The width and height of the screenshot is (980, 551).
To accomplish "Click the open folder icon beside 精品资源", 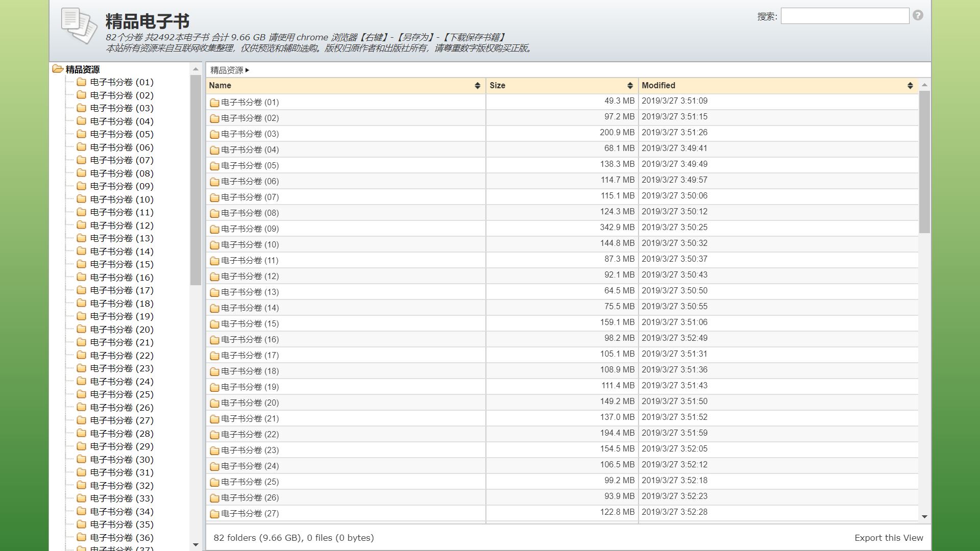I will click(x=58, y=69).
